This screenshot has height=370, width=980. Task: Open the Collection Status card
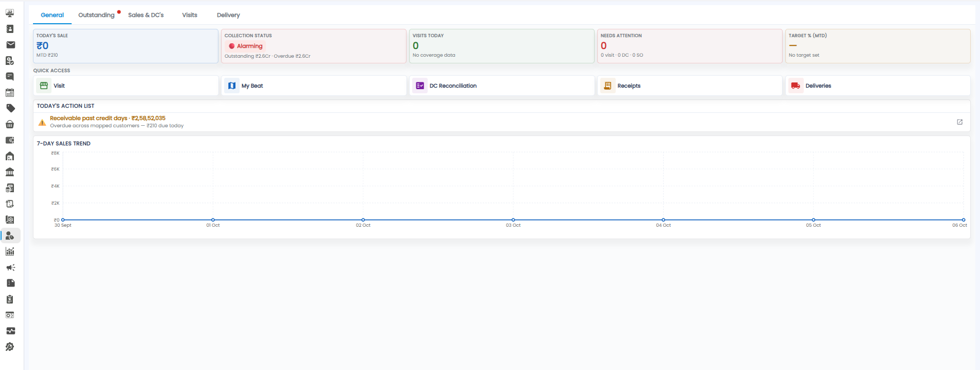pos(314,46)
